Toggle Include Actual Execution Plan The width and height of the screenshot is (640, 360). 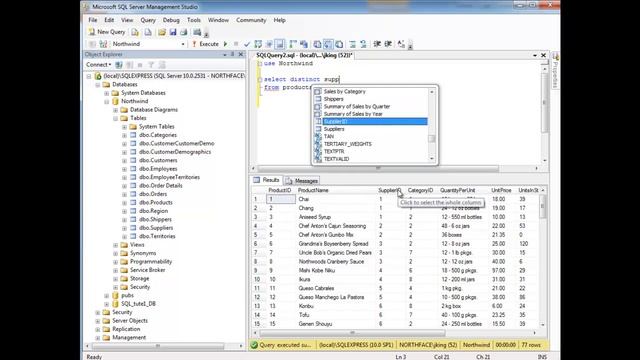(293, 44)
